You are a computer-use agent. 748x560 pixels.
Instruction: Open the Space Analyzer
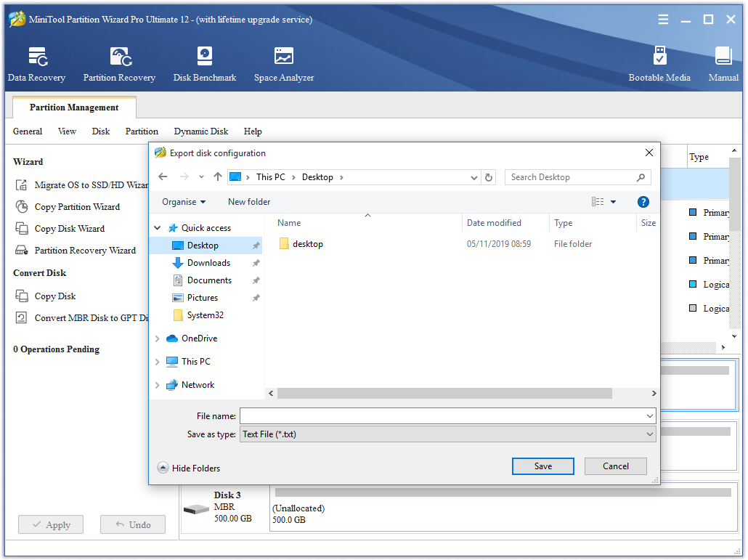(x=283, y=62)
